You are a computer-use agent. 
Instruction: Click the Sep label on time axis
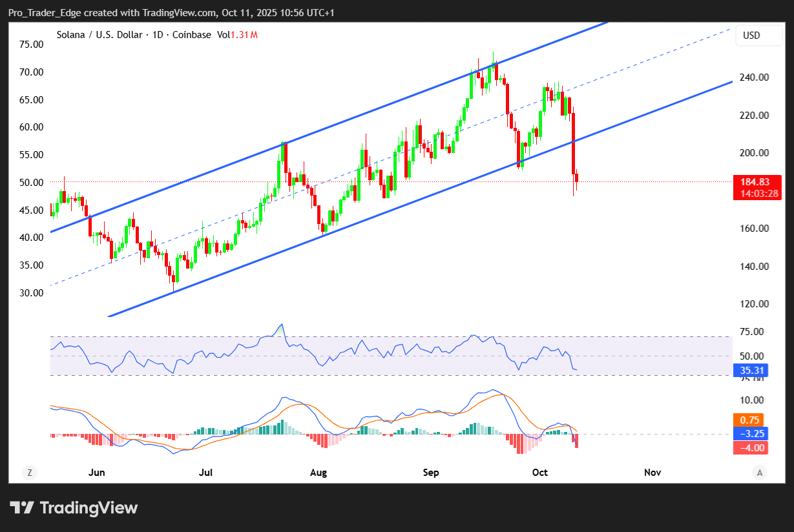coord(431,473)
